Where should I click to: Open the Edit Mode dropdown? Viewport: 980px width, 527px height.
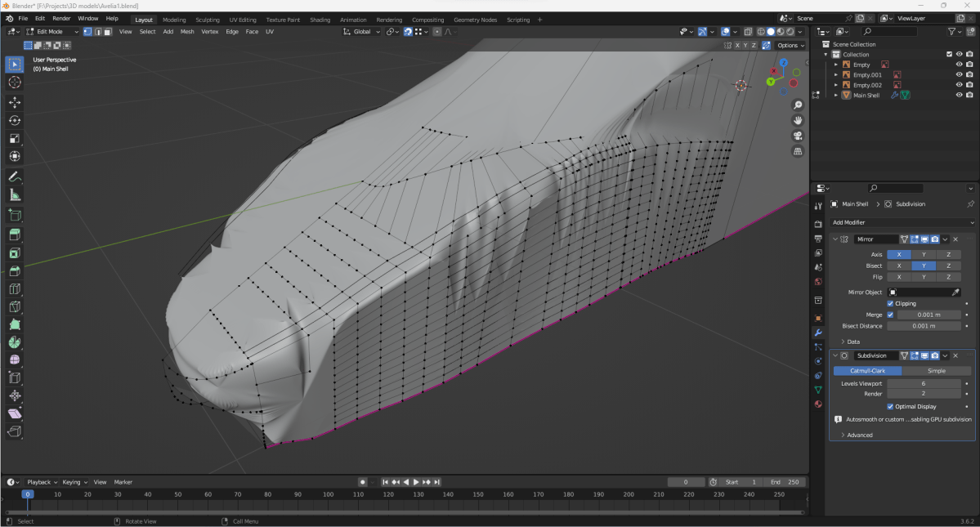tap(52, 32)
